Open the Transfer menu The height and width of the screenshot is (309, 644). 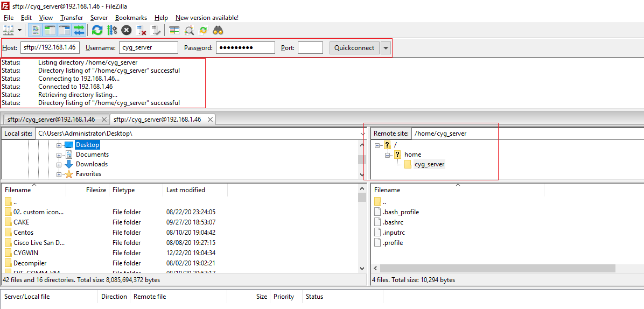[x=72, y=18]
